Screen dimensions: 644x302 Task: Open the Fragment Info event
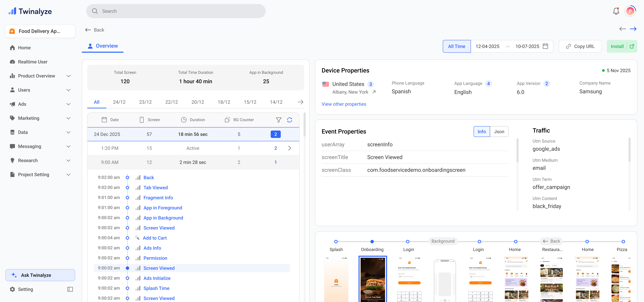coord(158,198)
